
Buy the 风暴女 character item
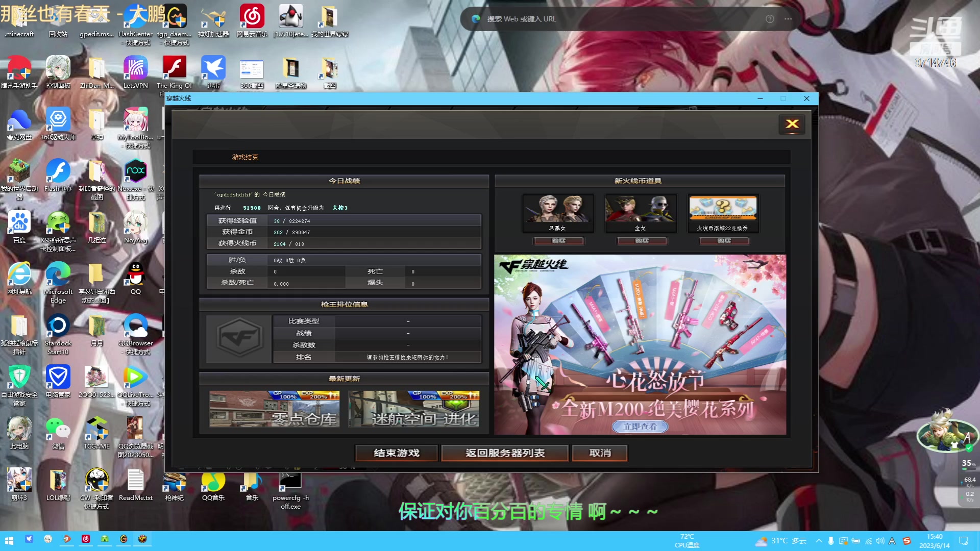pos(558,241)
